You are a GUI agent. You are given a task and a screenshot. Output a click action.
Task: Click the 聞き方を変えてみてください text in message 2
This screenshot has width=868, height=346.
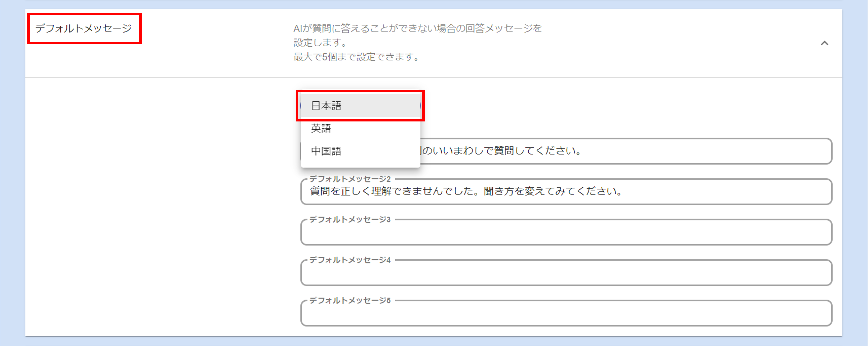tap(553, 192)
